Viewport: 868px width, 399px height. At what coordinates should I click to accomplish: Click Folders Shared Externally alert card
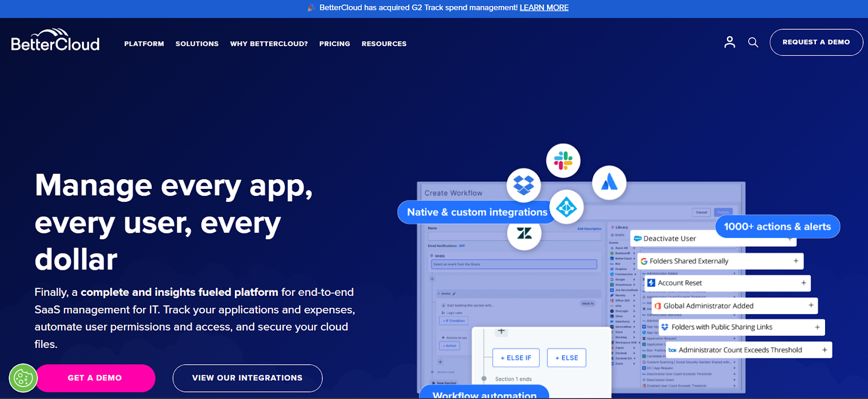click(x=720, y=261)
